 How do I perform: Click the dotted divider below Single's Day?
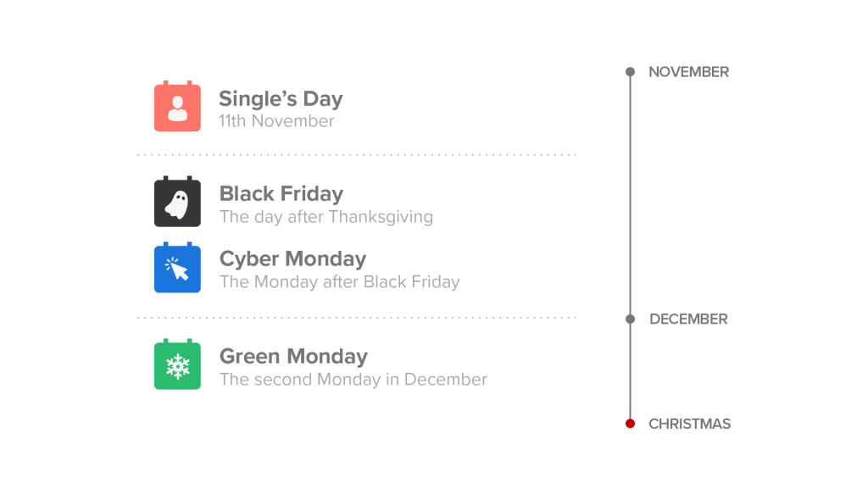(x=356, y=155)
